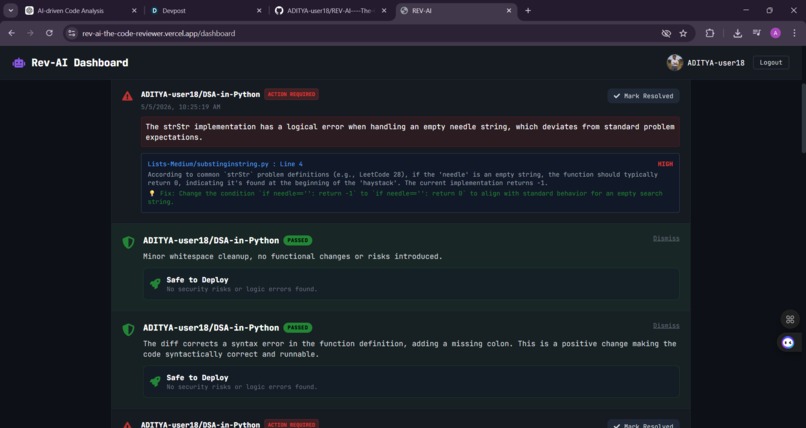
Task: Click the timestamp 5/5/2026, 10:25:19 AM
Action: click(180, 107)
